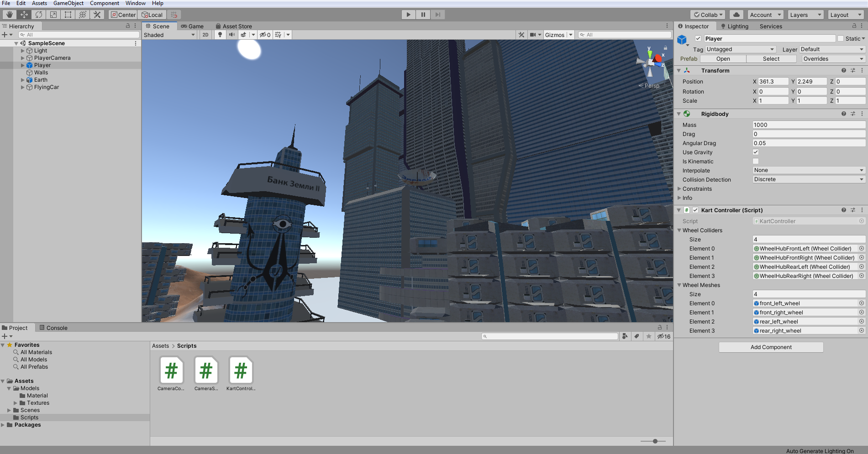Select the Hand tool in toolbar
The height and width of the screenshot is (454, 868).
tap(9, 15)
